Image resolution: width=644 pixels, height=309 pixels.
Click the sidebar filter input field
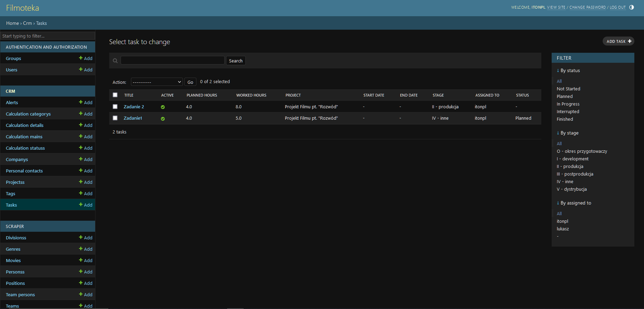[48, 36]
